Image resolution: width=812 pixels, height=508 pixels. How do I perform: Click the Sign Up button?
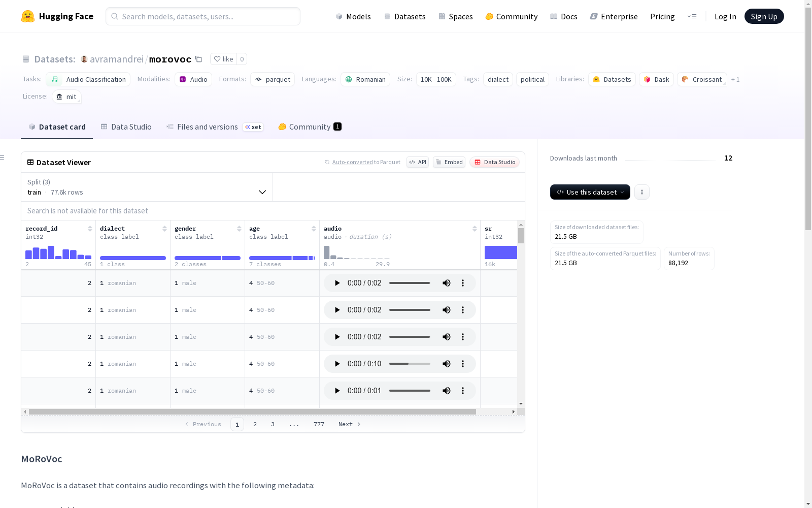click(764, 16)
